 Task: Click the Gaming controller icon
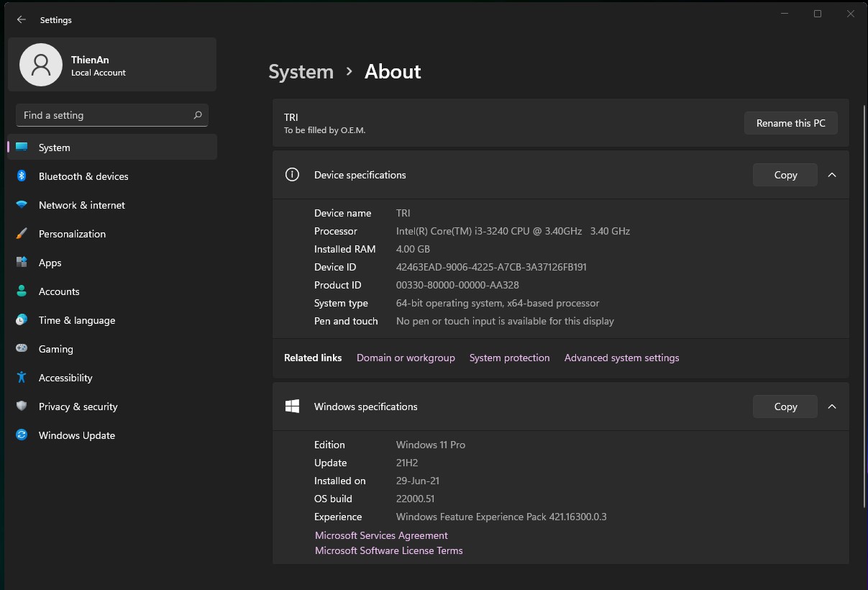pyautogui.click(x=22, y=349)
